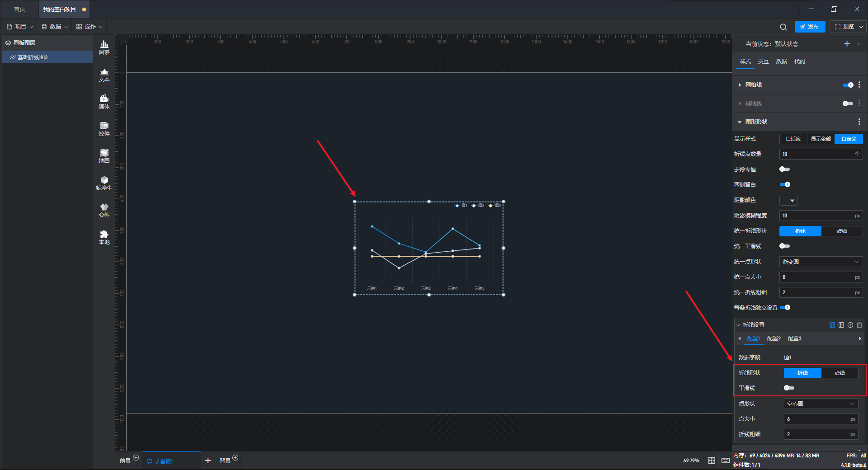The width and height of the screenshot is (868, 470).
Task: Set 统一折线形状 to 虚线
Action: [842, 231]
